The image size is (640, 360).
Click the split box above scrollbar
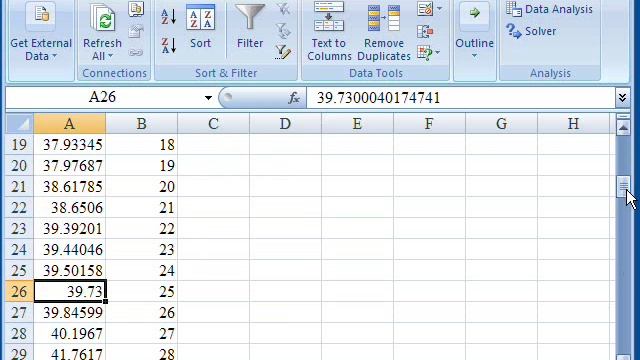coord(623,117)
